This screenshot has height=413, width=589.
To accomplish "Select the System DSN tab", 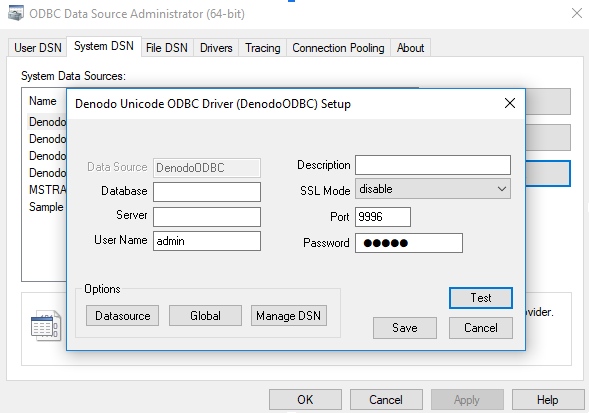I will pos(104,46).
